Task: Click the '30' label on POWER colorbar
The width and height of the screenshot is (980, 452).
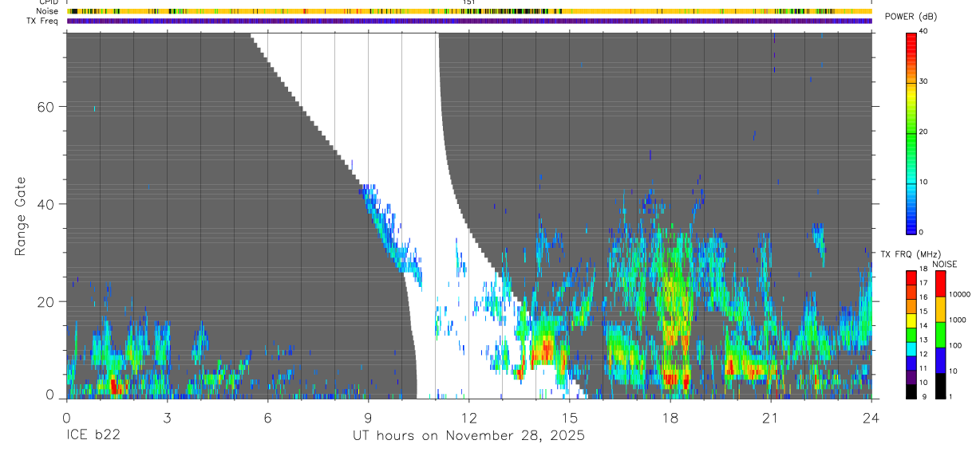Action: tap(923, 81)
